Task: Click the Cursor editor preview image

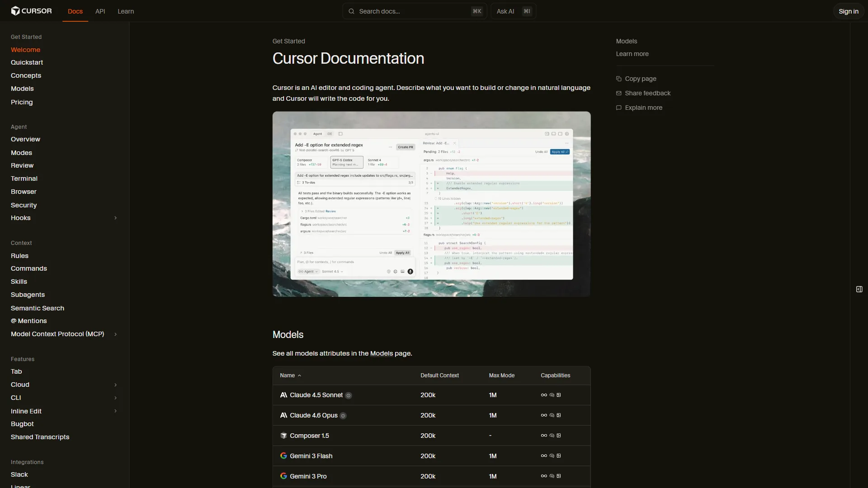Action: point(431,204)
